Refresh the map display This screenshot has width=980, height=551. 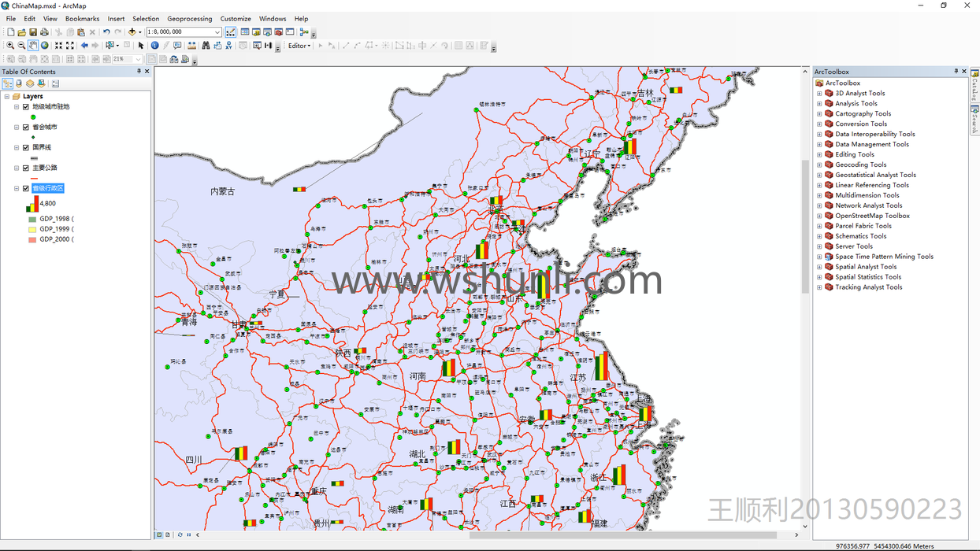coord(180,534)
